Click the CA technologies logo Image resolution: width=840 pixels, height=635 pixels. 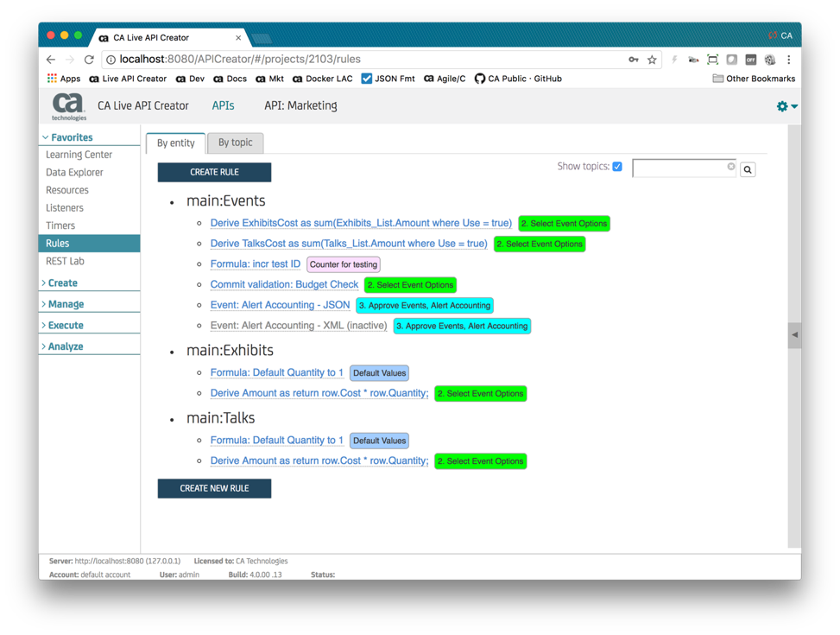(x=68, y=106)
